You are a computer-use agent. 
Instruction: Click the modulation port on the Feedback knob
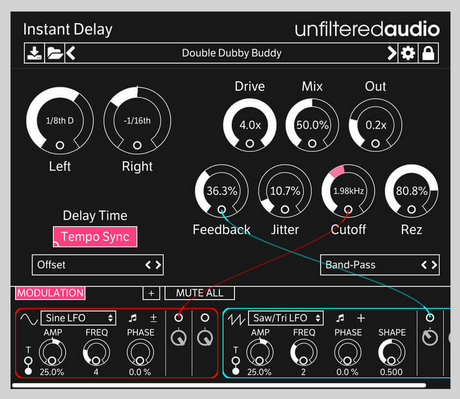(222, 210)
